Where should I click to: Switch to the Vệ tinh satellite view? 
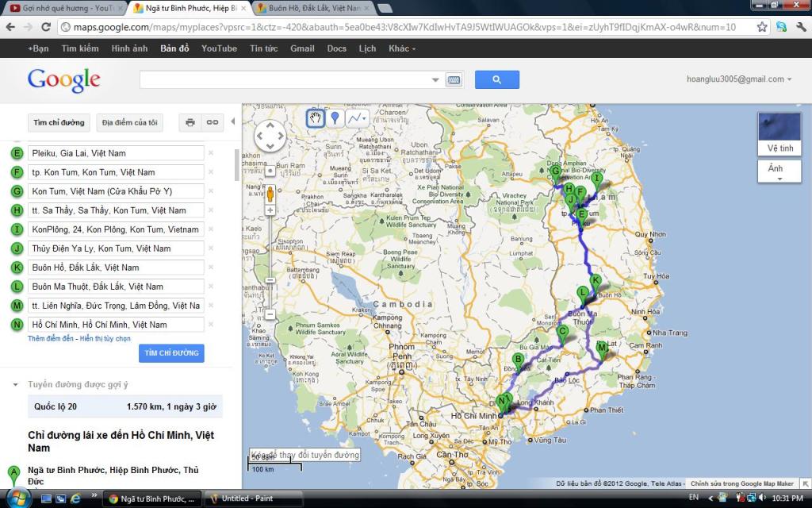tap(779, 135)
